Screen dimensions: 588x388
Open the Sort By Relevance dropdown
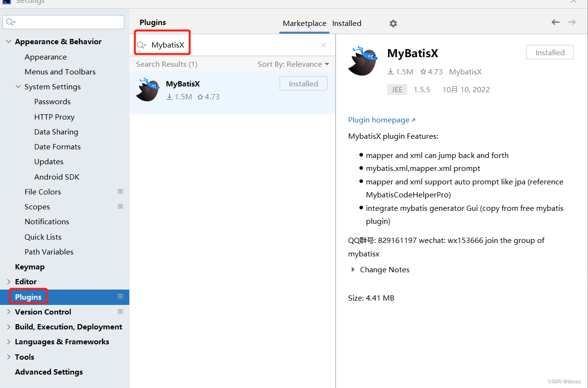pos(293,64)
